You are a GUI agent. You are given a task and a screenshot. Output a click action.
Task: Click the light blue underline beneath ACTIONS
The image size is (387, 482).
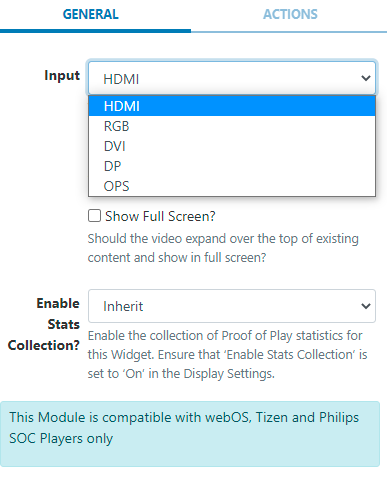(x=289, y=32)
